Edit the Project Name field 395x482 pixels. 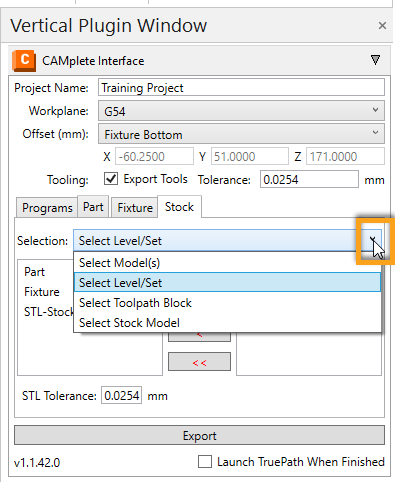pyautogui.click(x=241, y=88)
